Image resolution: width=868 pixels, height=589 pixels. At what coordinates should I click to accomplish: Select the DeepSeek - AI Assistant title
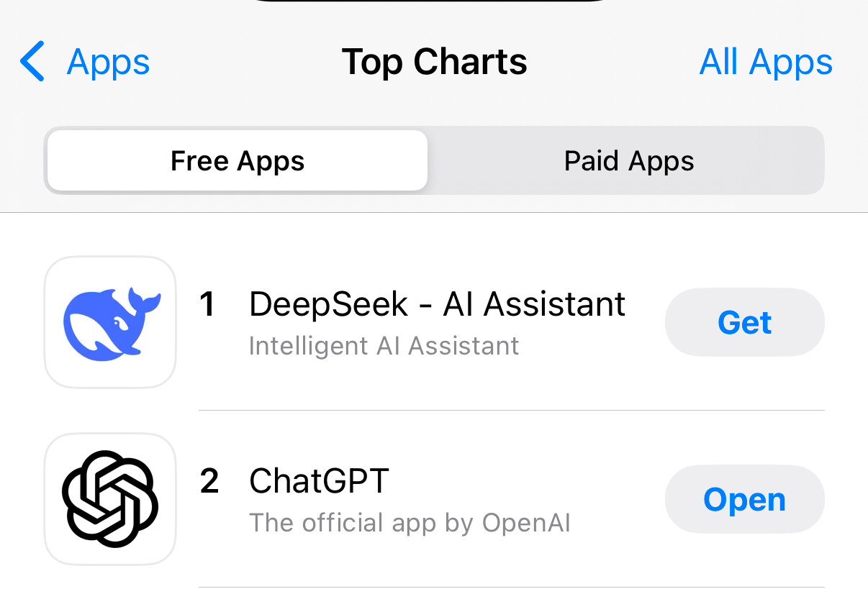(437, 304)
